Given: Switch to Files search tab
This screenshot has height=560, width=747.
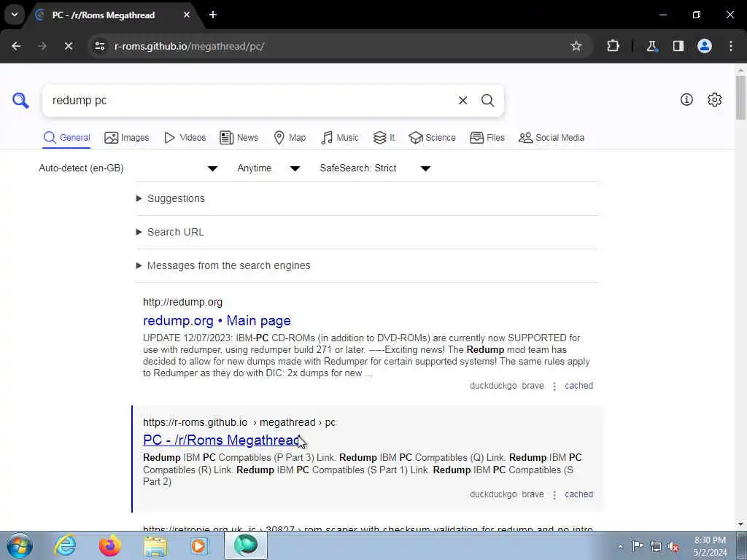Looking at the screenshot, I should point(487,138).
